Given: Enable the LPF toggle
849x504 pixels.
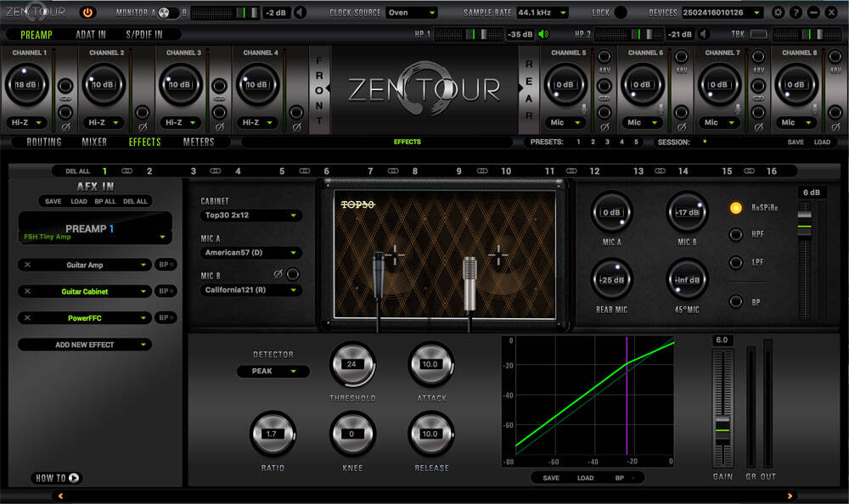Looking at the screenshot, I should [735, 262].
